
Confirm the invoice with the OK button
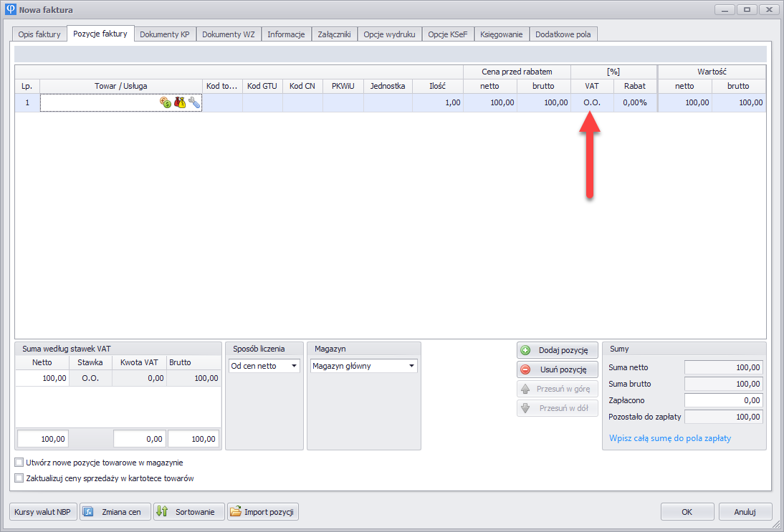pyautogui.click(x=687, y=512)
